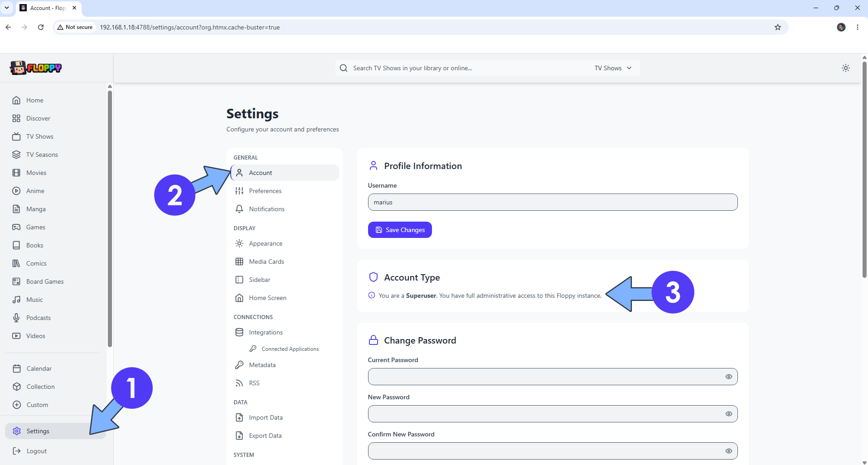Select Account settings section
This screenshot has height=465, width=868.
point(285,173)
